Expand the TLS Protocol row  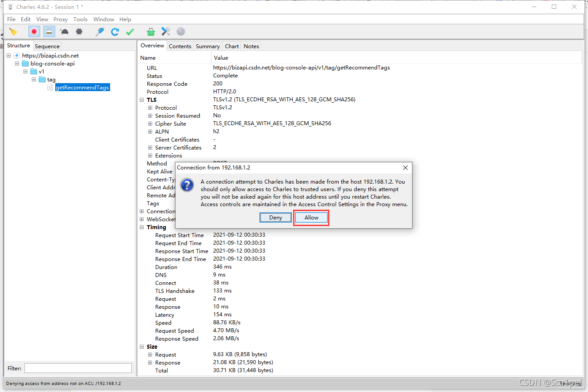150,108
